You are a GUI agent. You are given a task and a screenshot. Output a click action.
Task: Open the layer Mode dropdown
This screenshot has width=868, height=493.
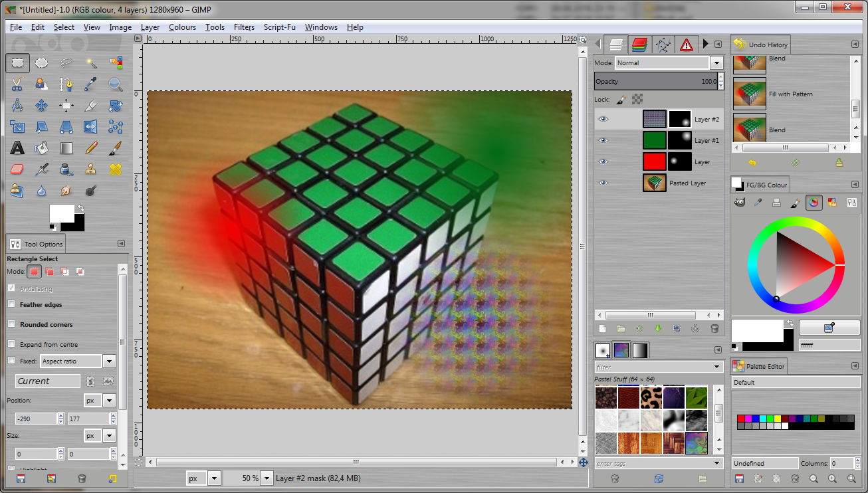[x=716, y=63]
